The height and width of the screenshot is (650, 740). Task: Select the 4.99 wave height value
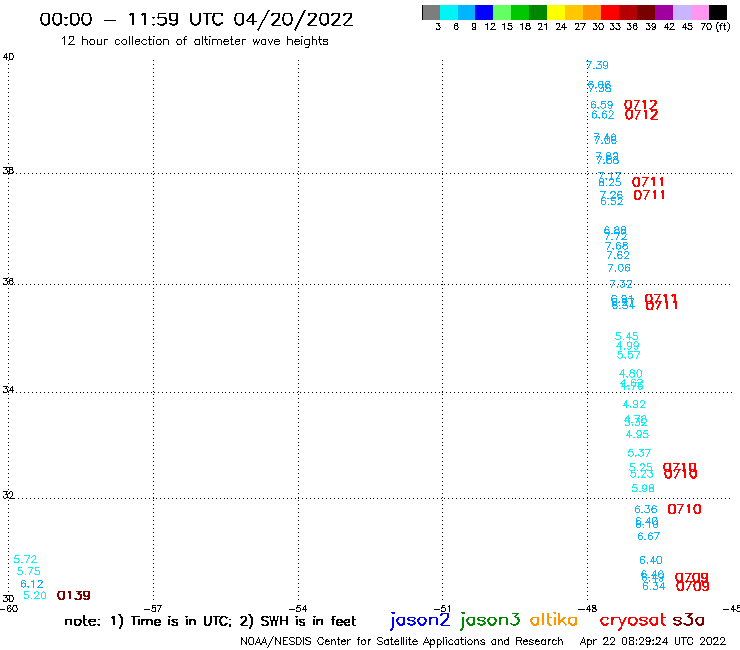click(x=628, y=346)
